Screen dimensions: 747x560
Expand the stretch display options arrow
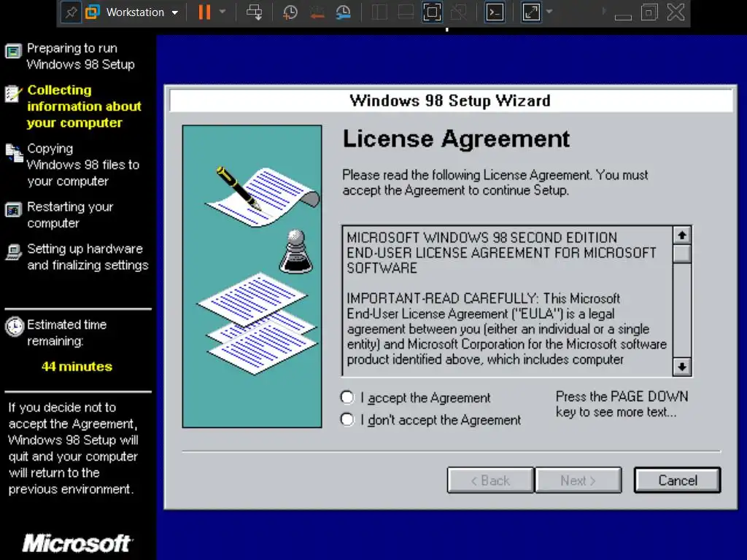549,12
